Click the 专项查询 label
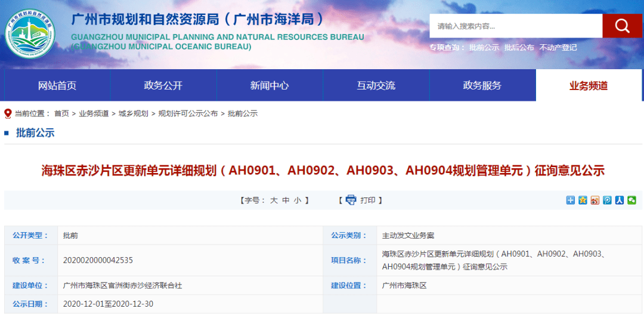644x321 pixels. point(447,47)
